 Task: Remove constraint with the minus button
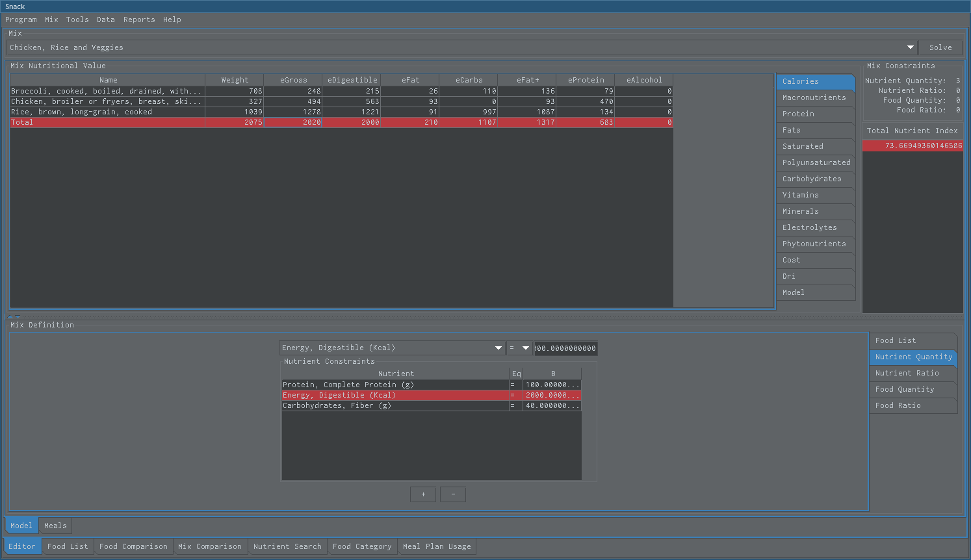(x=453, y=494)
